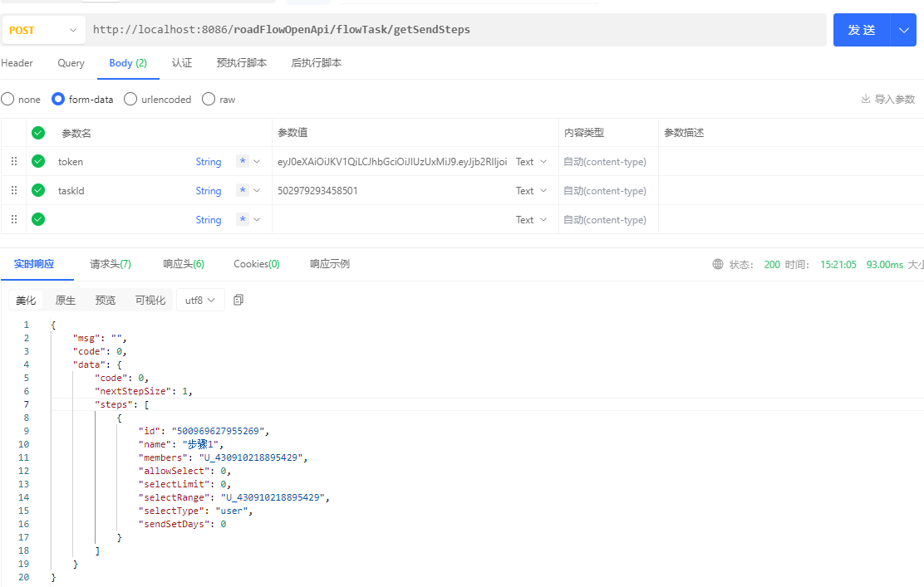The image size is (924, 587).
Task: Uncheck the taskId parameter checkbox
Action: coord(38,190)
